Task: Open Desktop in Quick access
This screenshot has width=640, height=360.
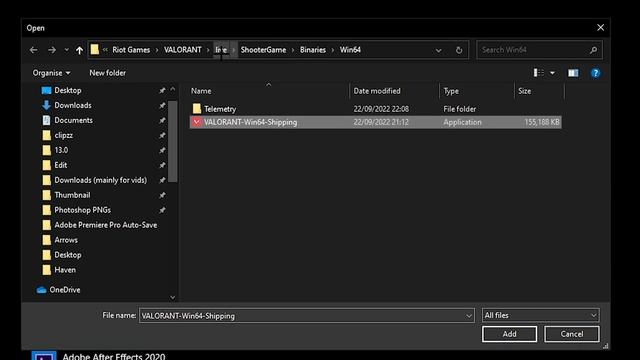Action: 68,90
